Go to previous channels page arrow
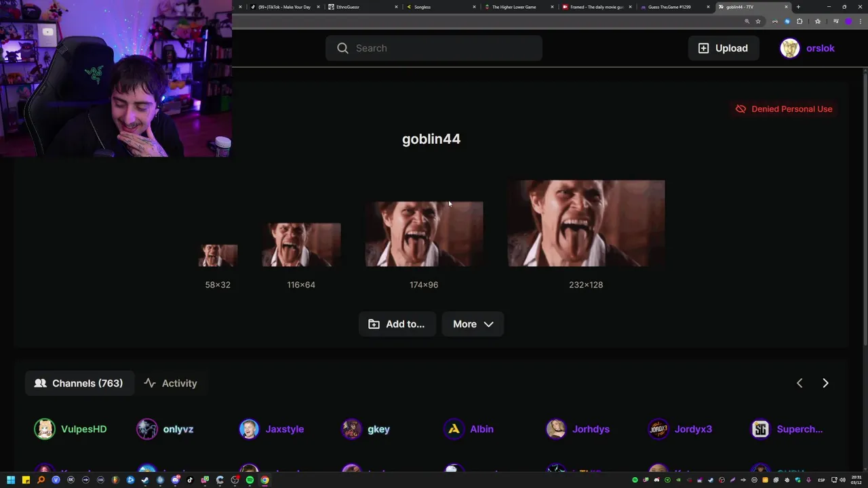This screenshot has height=488, width=868. coord(800,383)
